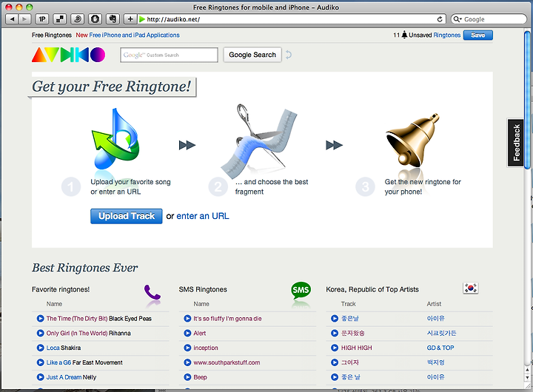This screenshot has height=392, width=533.
Task: Play Only Girl (In The World) ringtone
Action: click(40, 333)
